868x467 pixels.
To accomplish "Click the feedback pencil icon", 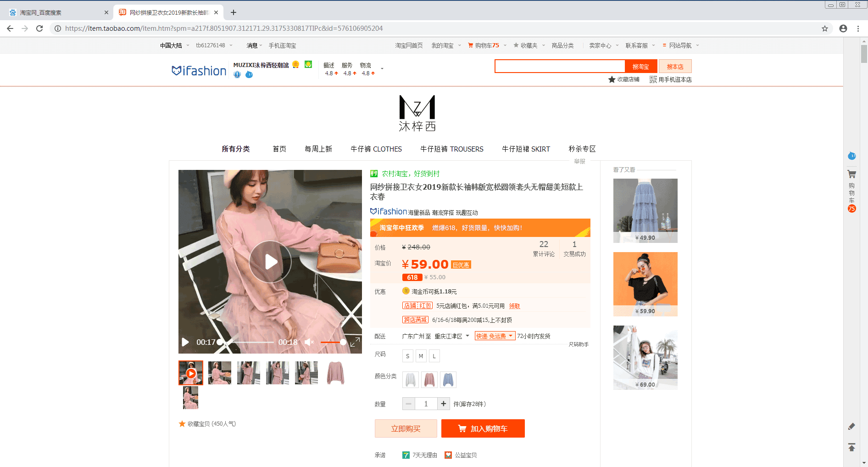I will [x=851, y=427].
